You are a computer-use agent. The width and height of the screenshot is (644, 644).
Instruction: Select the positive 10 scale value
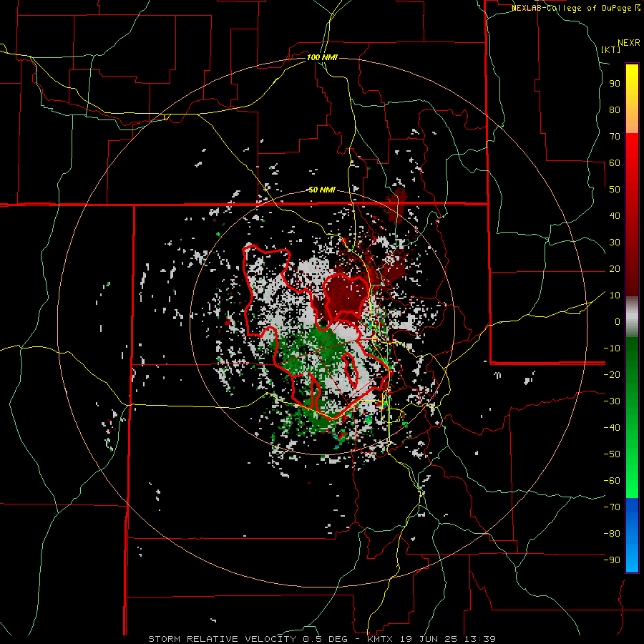point(615,296)
